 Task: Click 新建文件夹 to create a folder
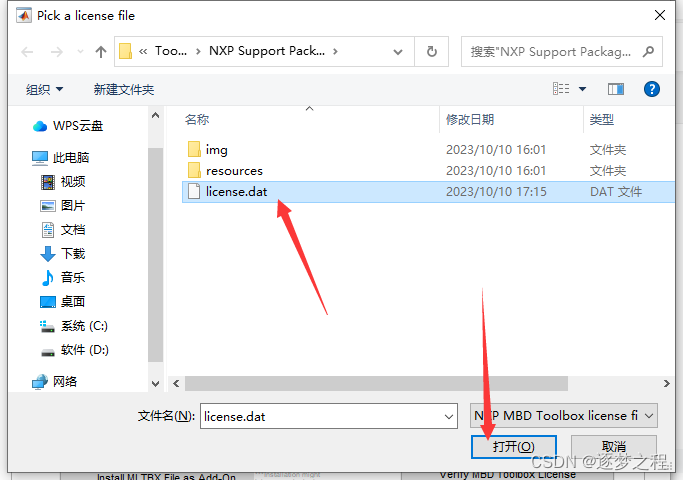coord(124,90)
